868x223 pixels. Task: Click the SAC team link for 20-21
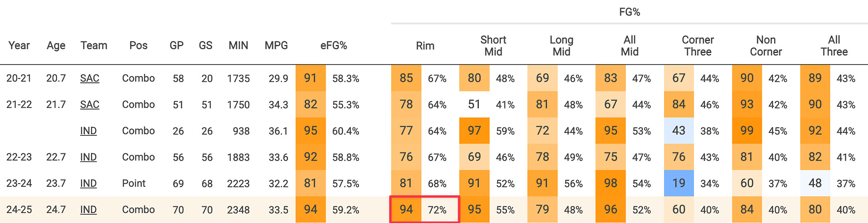pos(90,78)
